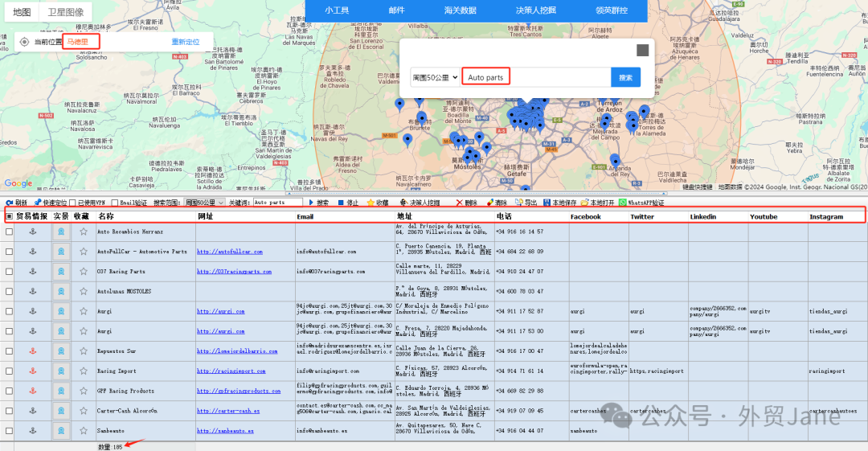
Task: Check the Auto Recambios Herranz row checkbox
Action: point(10,232)
